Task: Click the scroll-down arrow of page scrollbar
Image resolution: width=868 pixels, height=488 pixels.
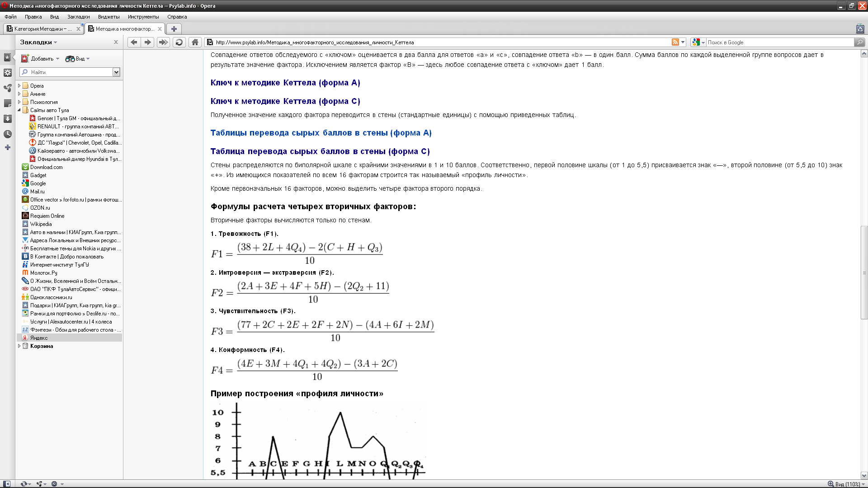Action: point(864,475)
